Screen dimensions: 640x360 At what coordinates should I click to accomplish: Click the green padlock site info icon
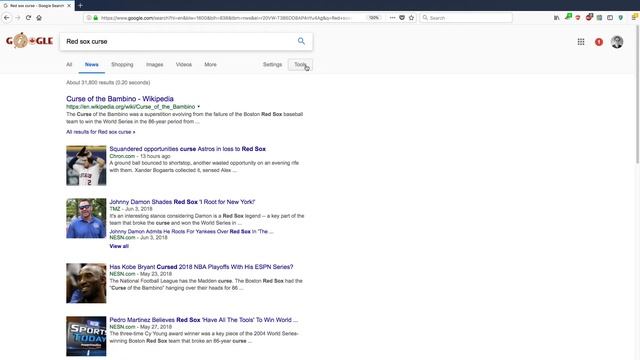click(x=96, y=18)
